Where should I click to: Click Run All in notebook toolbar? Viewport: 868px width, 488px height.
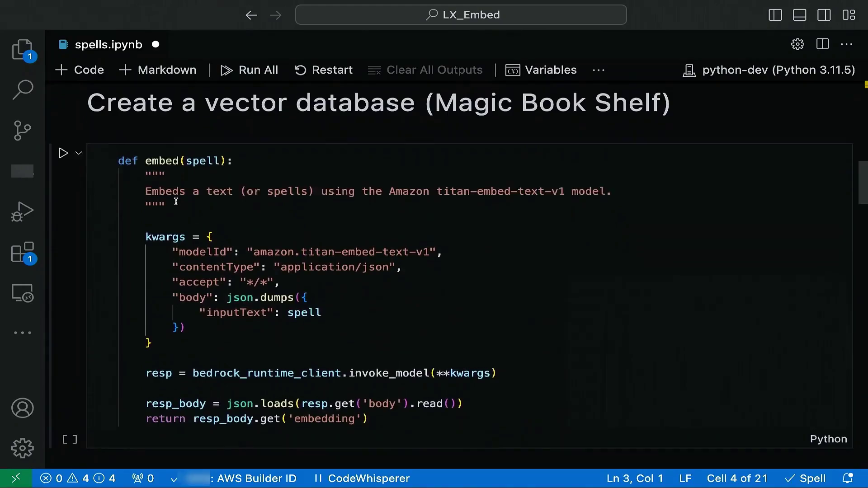(x=249, y=70)
